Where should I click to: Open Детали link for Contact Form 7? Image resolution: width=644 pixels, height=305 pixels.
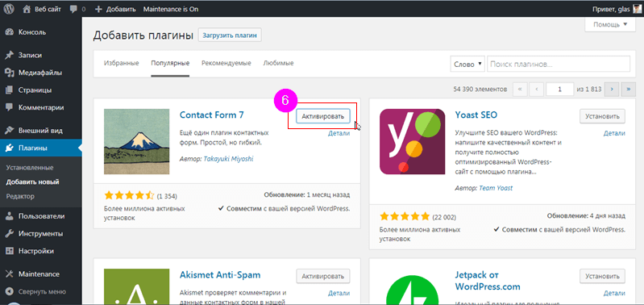(x=339, y=133)
